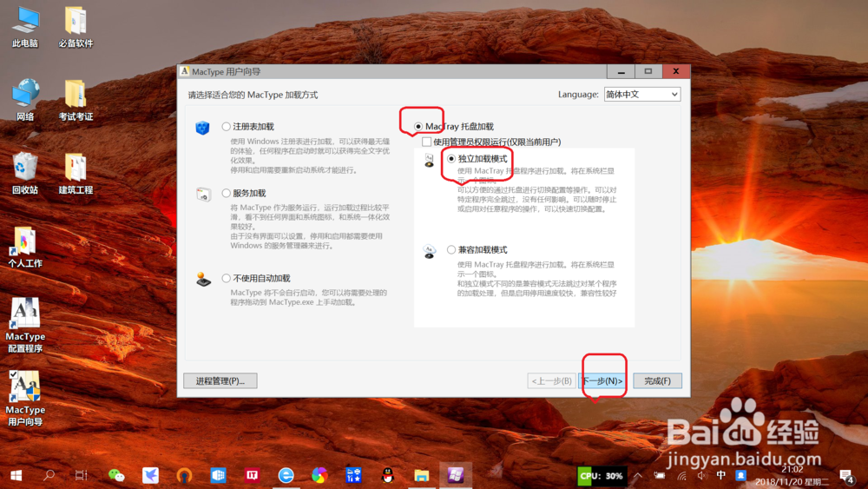Click 进程管理(P)... button
This screenshot has height=489, width=868.
(x=220, y=380)
